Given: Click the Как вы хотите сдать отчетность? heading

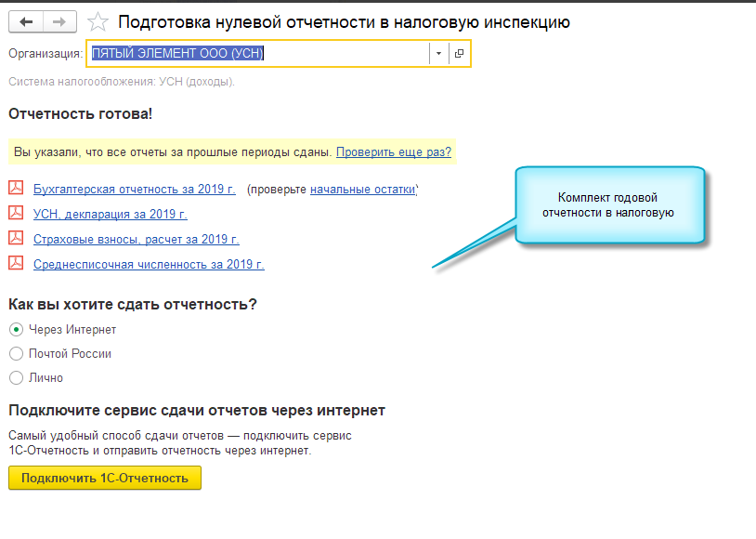Looking at the screenshot, I should coord(133,305).
